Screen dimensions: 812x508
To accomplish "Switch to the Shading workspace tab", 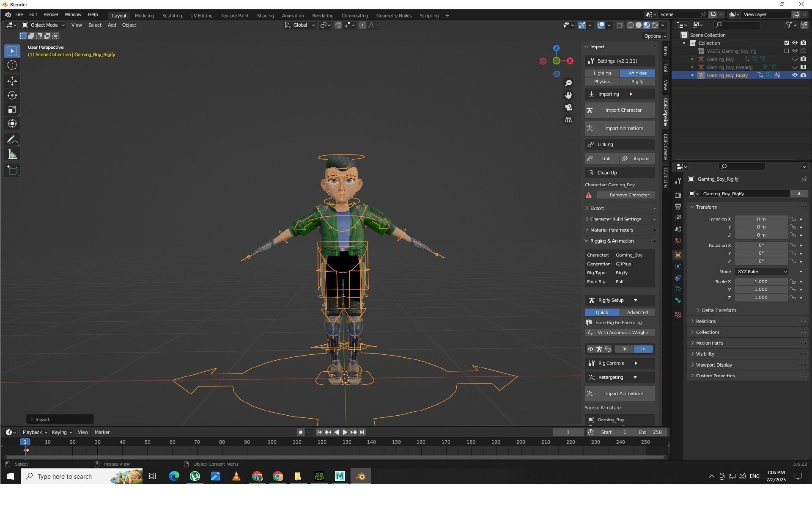I will [x=265, y=16].
